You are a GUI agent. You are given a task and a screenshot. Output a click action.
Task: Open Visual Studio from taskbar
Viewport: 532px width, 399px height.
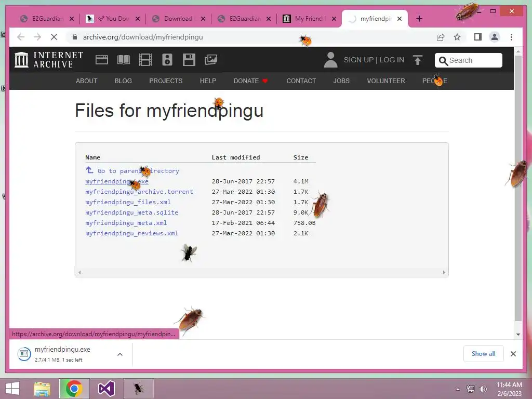pos(106,389)
